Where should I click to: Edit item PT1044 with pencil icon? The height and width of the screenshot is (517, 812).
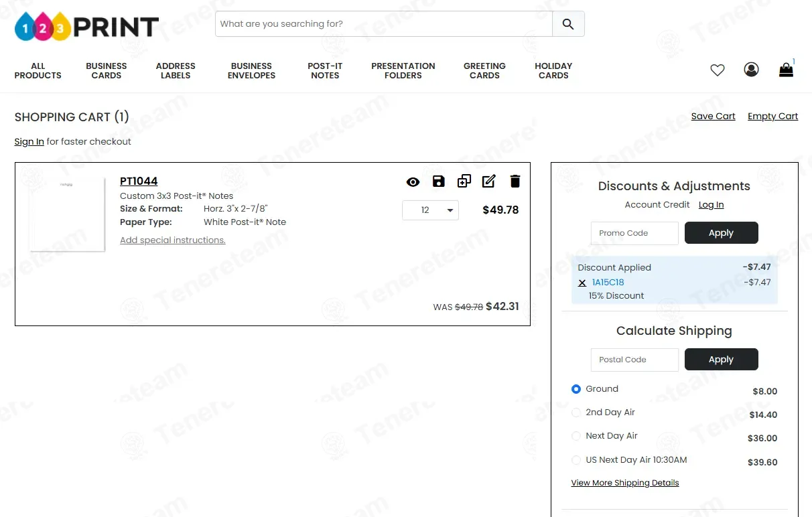[x=489, y=181]
